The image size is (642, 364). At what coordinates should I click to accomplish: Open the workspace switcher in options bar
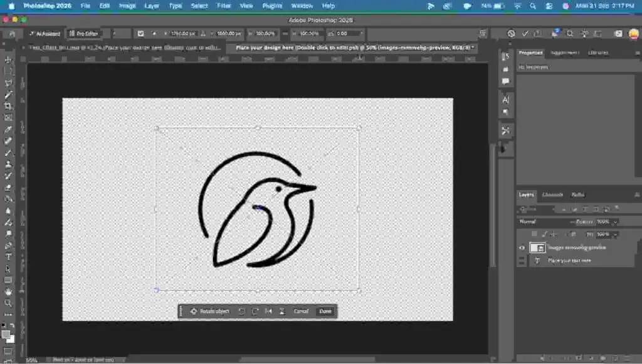pyautogui.click(x=598, y=34)
